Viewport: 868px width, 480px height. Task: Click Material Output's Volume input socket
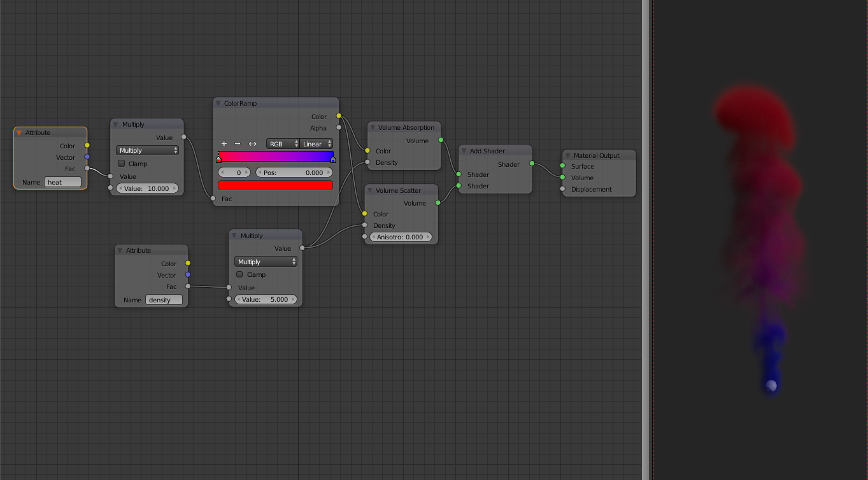coord(562,177)
